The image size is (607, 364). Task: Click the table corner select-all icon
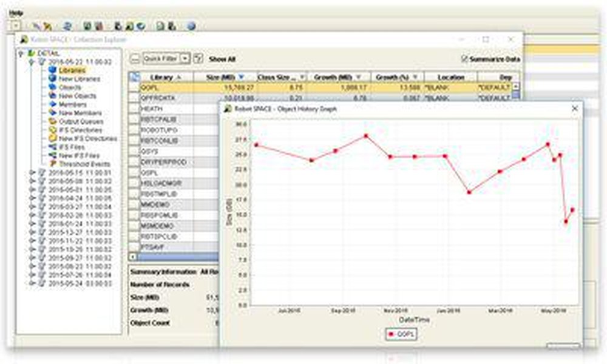coord(134,77)
